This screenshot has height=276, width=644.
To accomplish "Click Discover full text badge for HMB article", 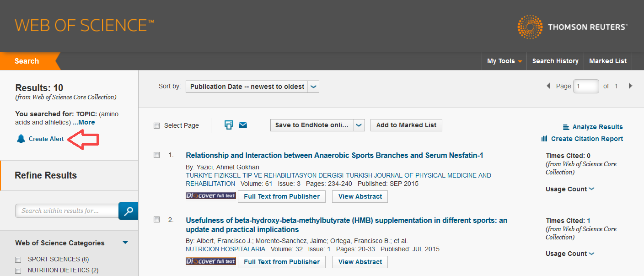I will [x=211, y=261].
